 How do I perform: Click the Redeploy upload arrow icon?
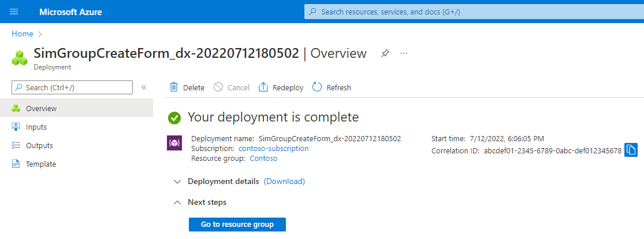(x=263, y=87)
